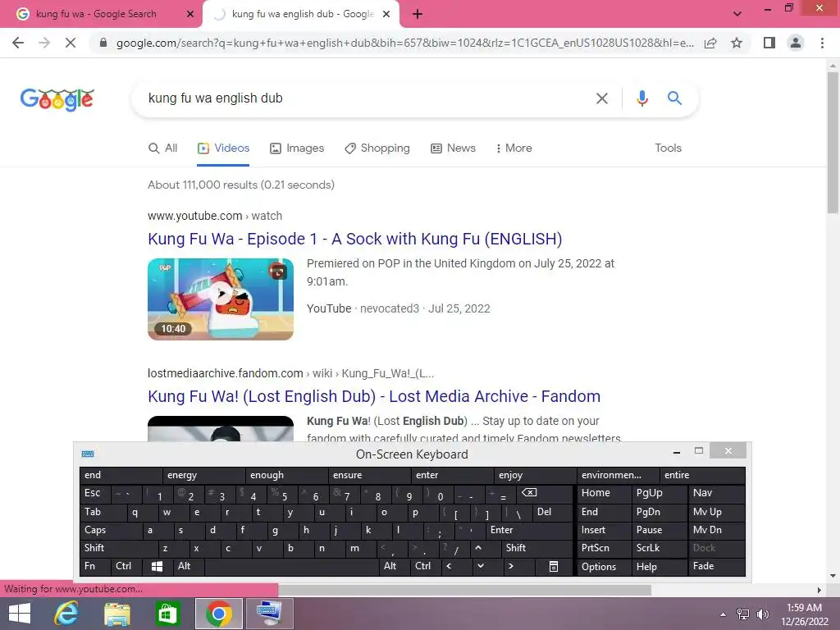
Task: Show hidden system tray icons
Action: 724,614
